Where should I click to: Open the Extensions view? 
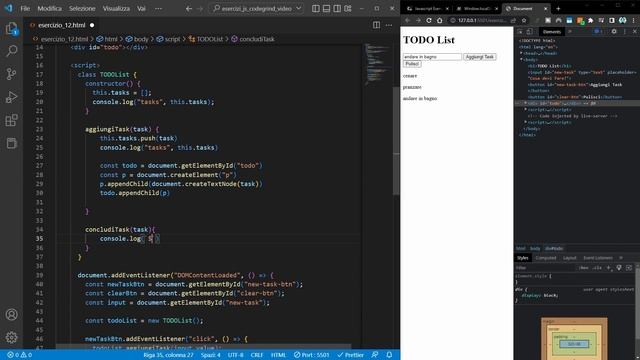pyautogui.click(x=11, y=120)
